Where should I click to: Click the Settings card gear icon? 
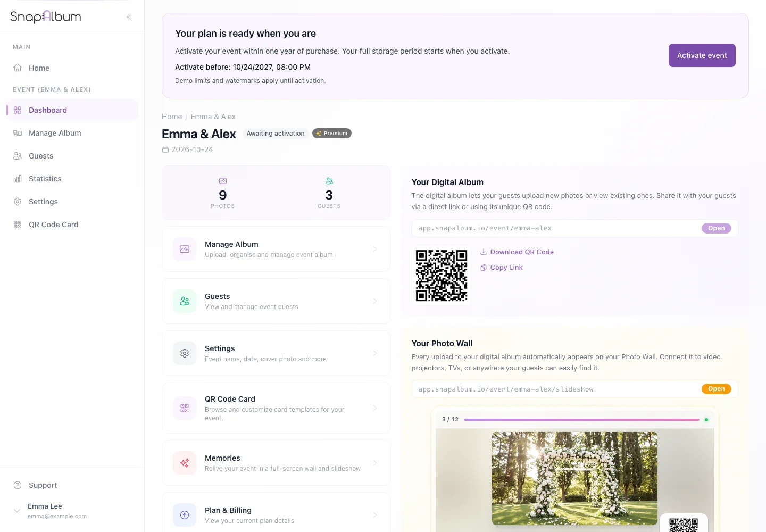coord(185,353)
